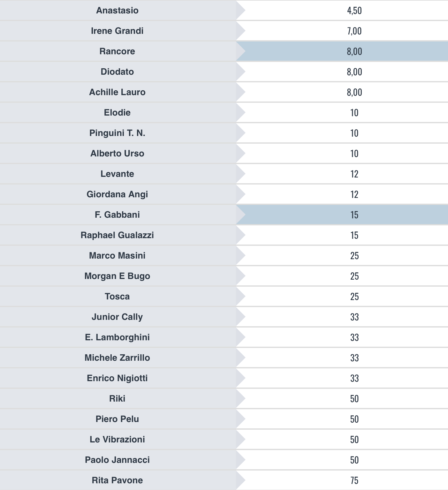This screenshot has width=448, height=490.
Task: Bet on Rita Pavone at 75
Action: click(354, 480)
